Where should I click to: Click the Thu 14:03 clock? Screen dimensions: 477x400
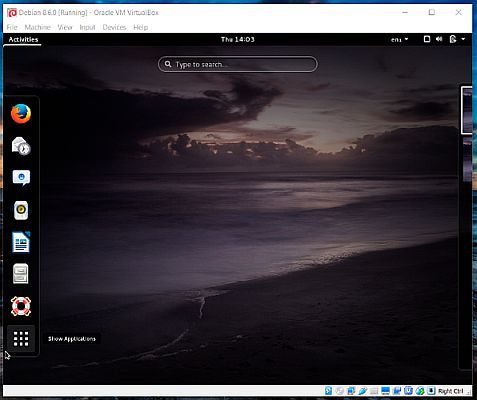point(238,39)
